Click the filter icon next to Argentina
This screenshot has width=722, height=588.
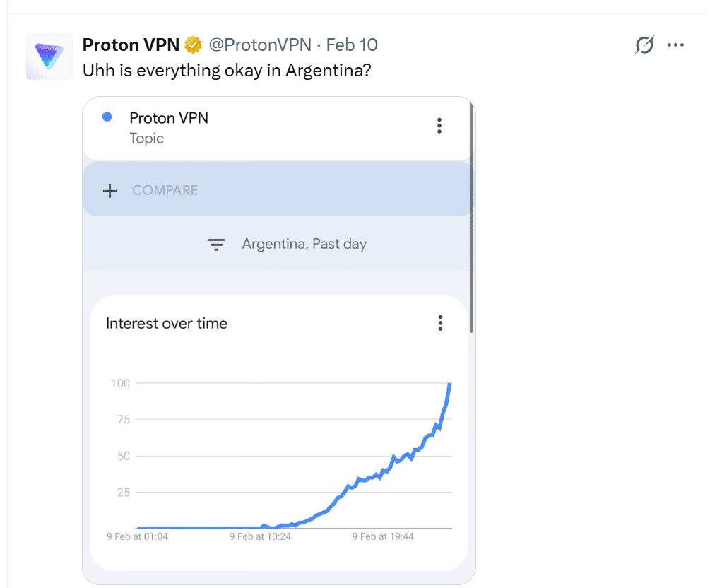[216, 245]
